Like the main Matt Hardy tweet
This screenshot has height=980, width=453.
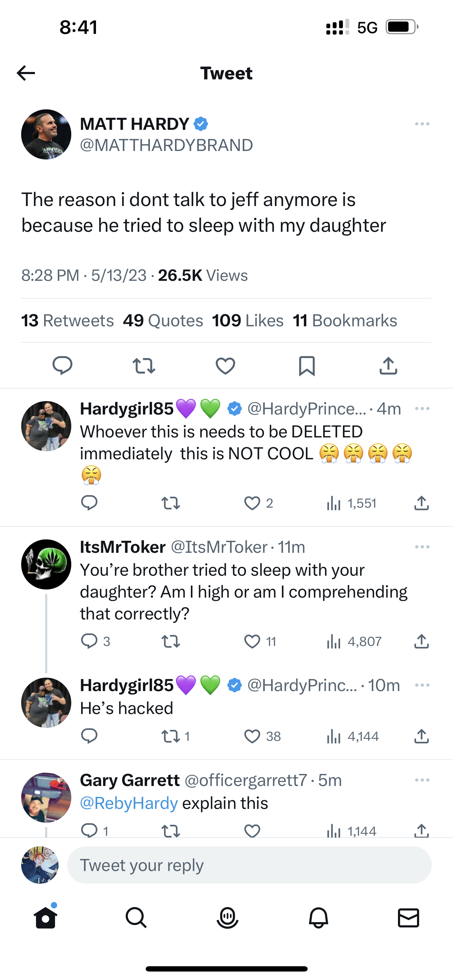[225, 366]
